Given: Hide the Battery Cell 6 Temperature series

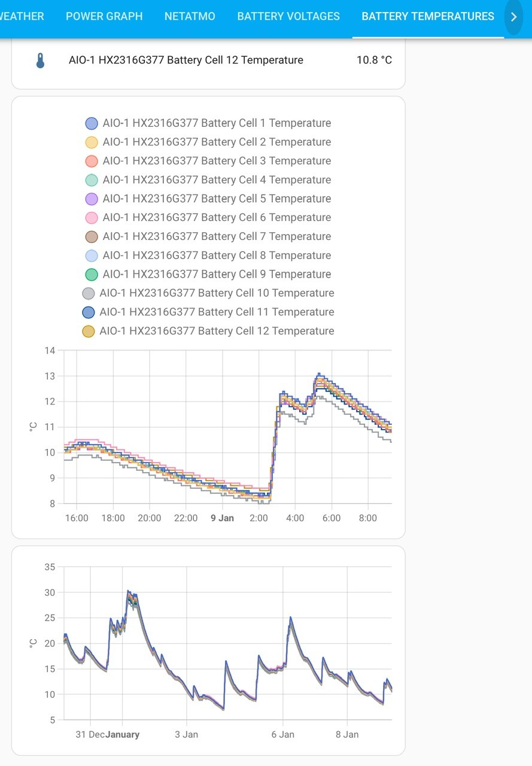Looking at the screenshot, I should pyautogui.click(x=208, y=218).
